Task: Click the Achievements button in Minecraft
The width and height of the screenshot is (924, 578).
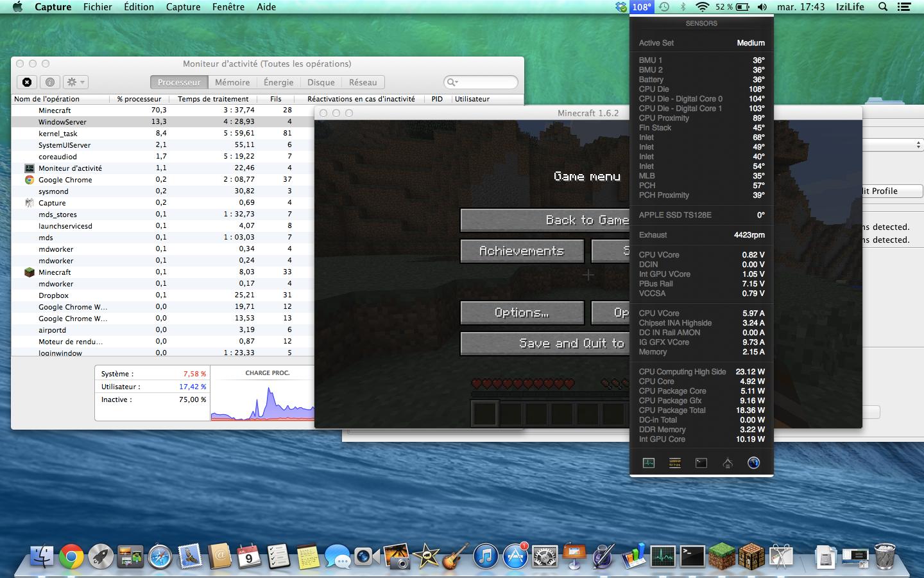Action: point(522,251)
